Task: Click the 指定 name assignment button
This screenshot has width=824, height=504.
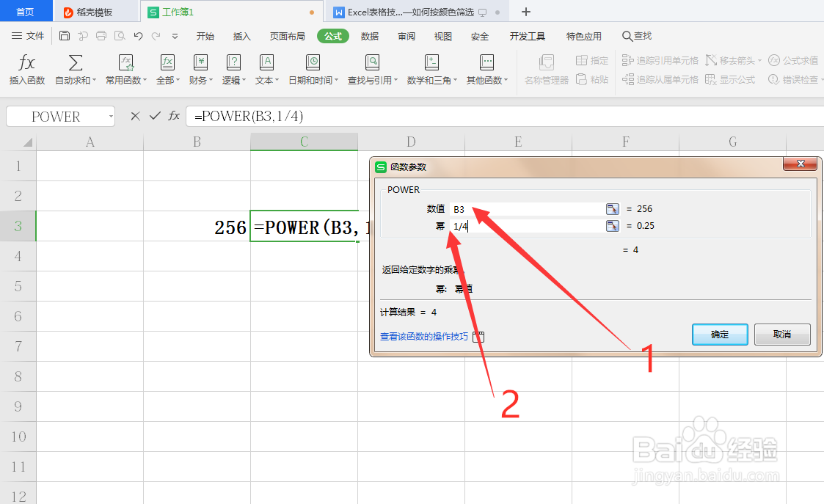Action: tap(591, 60)
